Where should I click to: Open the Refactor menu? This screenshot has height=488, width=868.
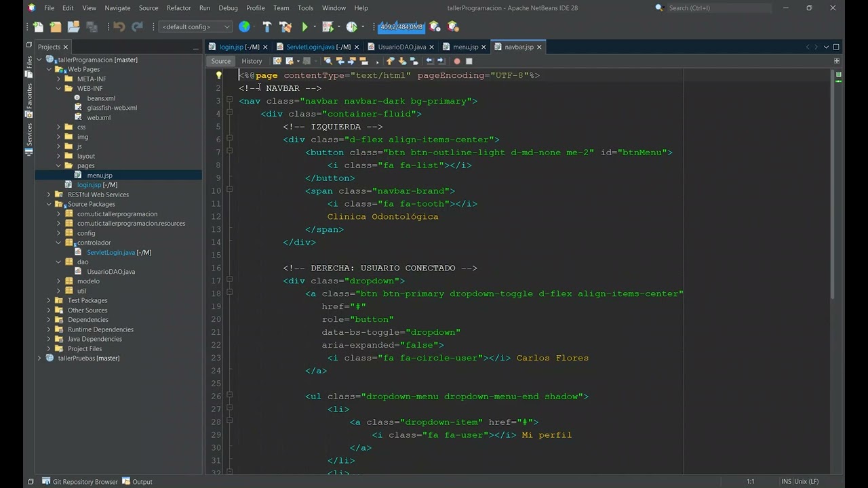click(x=178, y=8)
